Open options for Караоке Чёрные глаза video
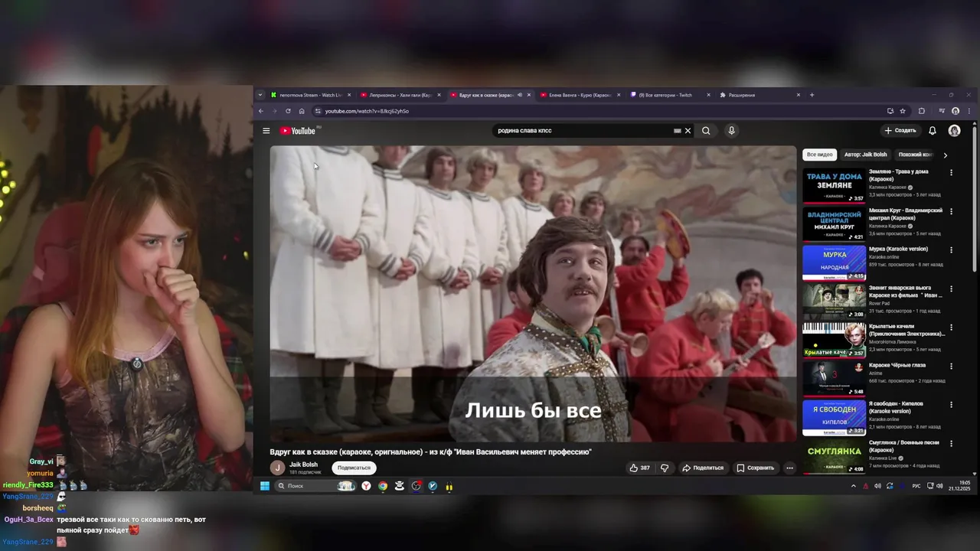 pos(951,366)
